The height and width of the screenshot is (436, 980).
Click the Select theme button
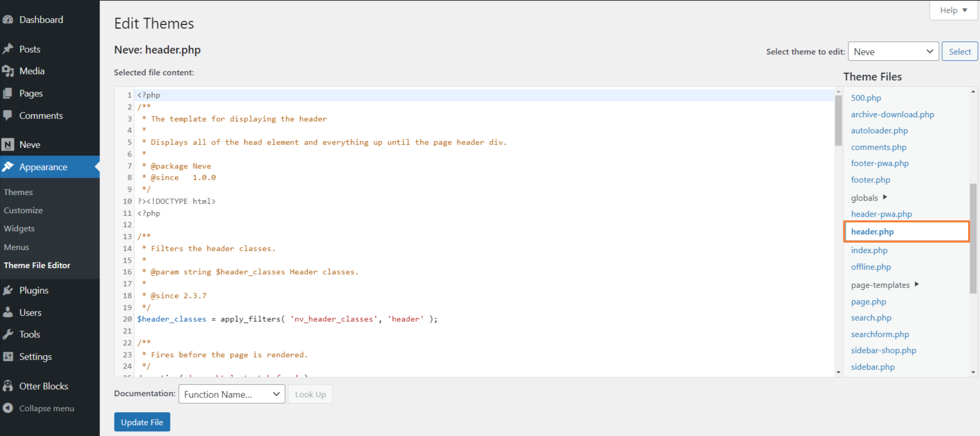960,51
